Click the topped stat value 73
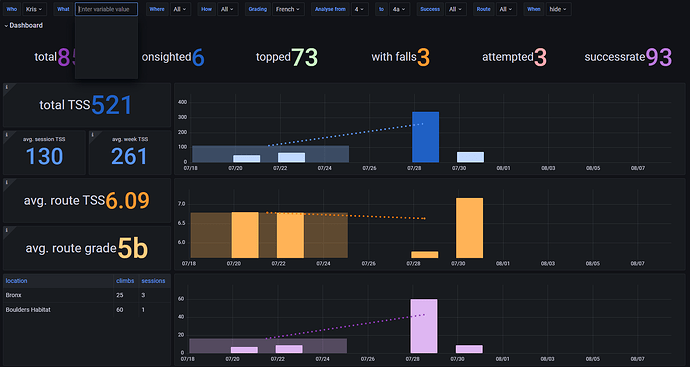This screenshot has width=690, height=367. (305, 57)
